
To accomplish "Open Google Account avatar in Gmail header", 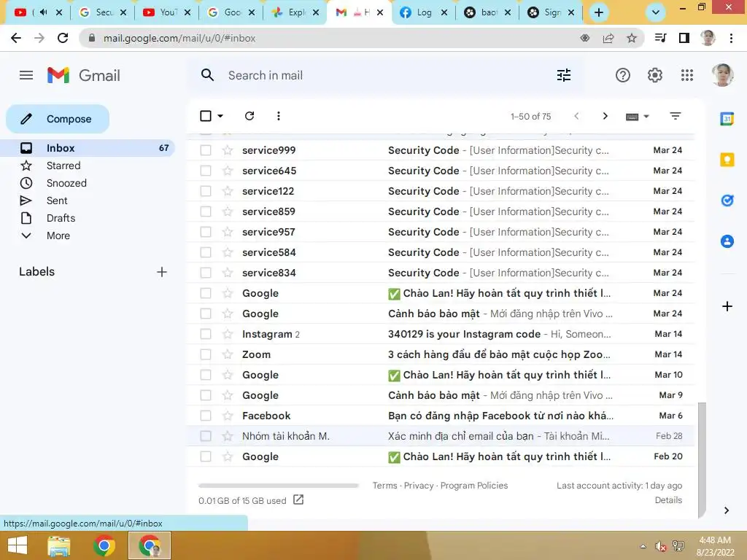I will (x=722, y=75).
